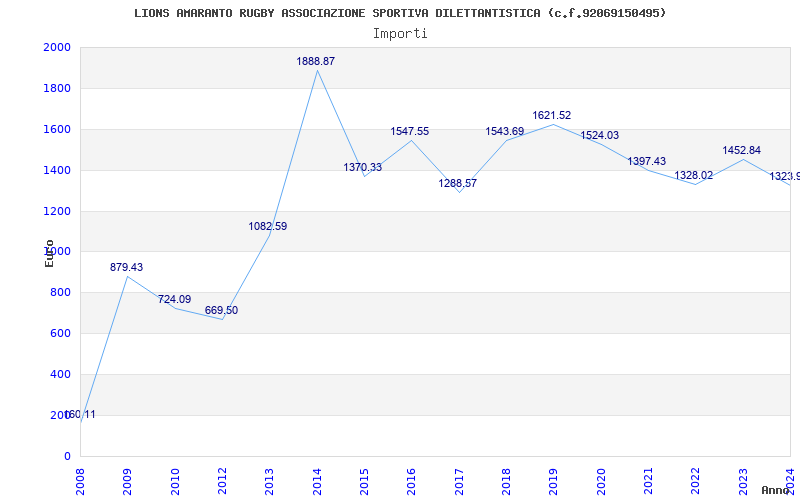Screen dimensions: 800x500
Task: Click the 1888.87 peak value label
Action: pos(315,61)
